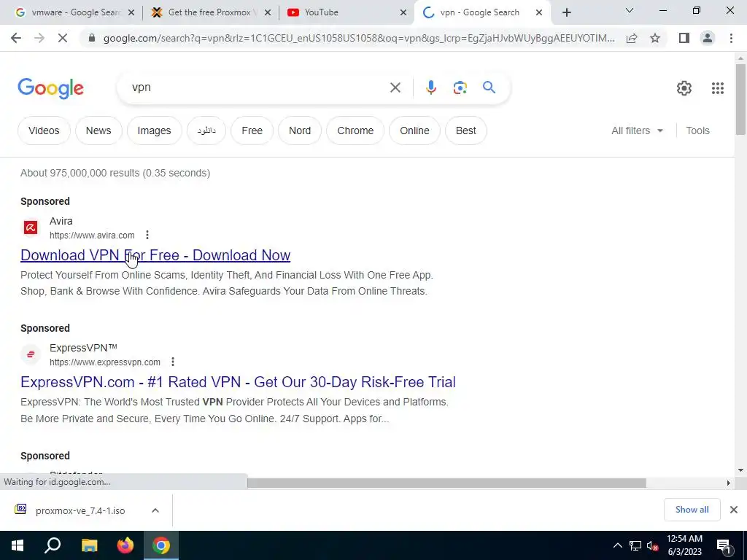Go back using the browser back arrow
This screenshot has height=560, width=747.
point(16,38)
